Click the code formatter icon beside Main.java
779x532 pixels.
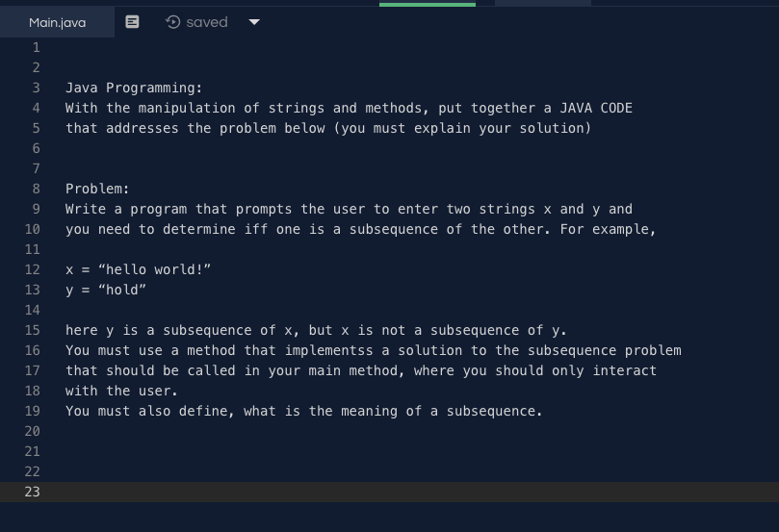[132, 22]
